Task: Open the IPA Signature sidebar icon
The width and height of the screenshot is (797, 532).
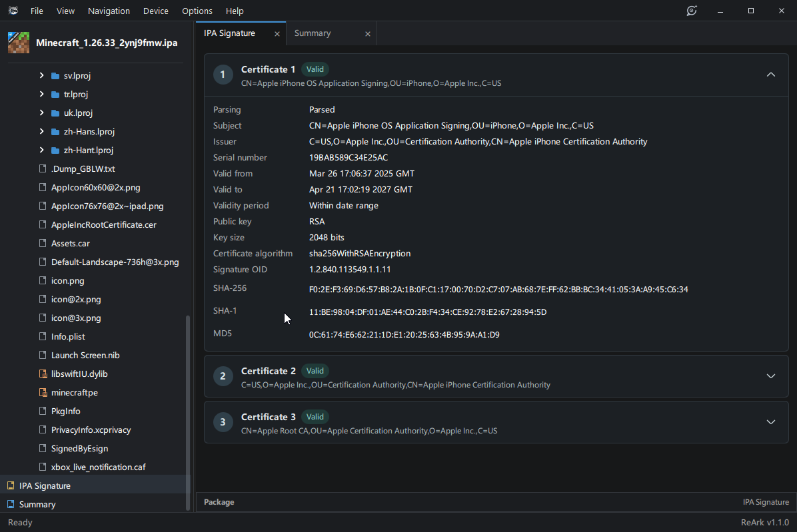Action: (x=11, y=486)
